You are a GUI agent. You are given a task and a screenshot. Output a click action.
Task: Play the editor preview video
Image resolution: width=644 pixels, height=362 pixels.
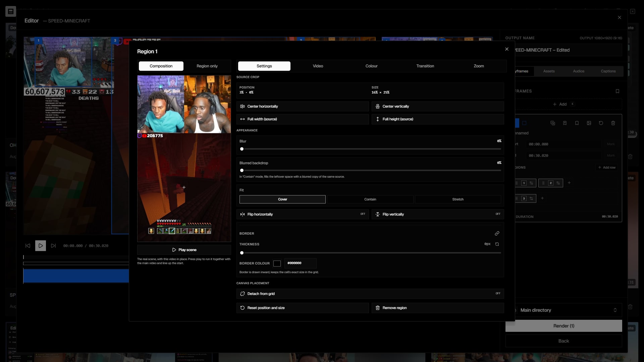coord(41,246)
